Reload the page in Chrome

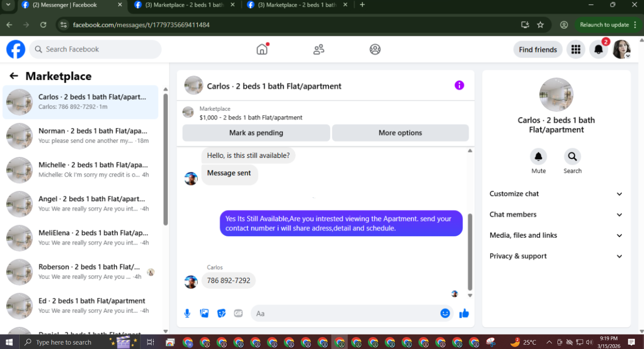43,25
